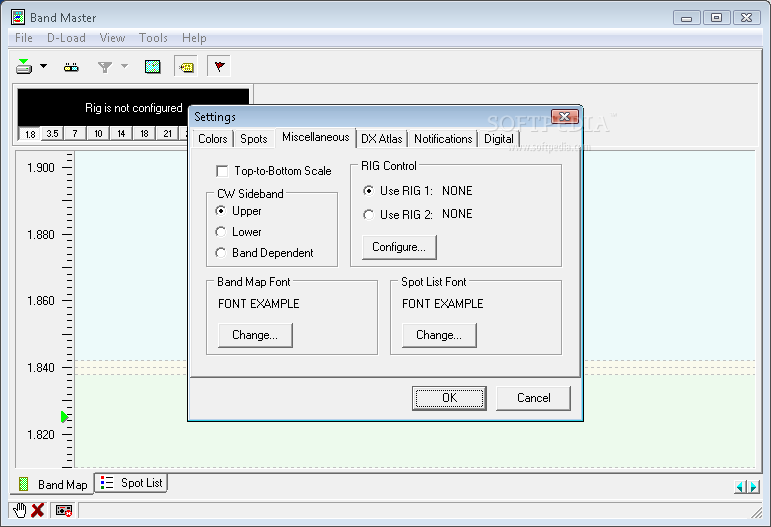Viewport: 771px width, 527px height.
Task: Toggle the red flag toolbar icon
Action: (x=219, y=66)
